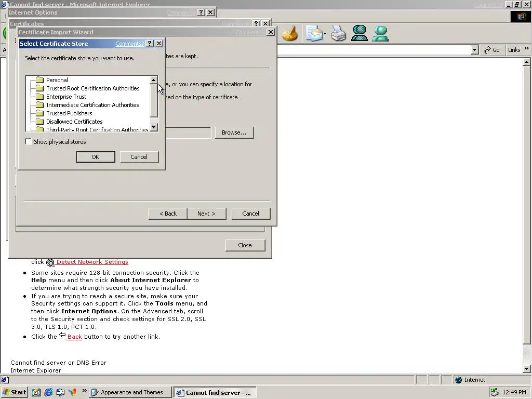Click the Back link in page
The width and height of the screenshot is (532, 399).
tap(74, 337)
